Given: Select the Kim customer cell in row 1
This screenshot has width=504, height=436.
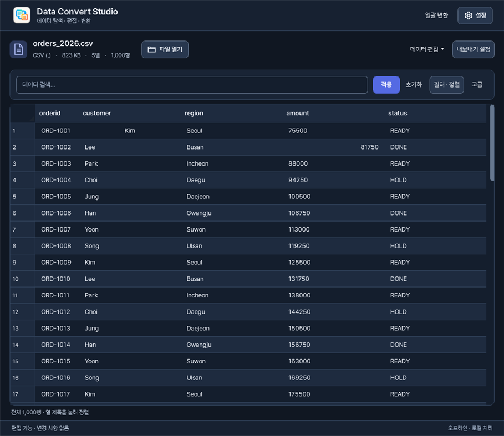Looking at the screenshot, I should click(x=130, y=131).
